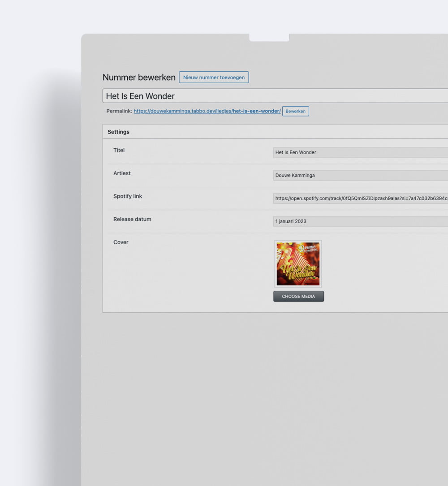Click the Cover row label

pos(121,242)
